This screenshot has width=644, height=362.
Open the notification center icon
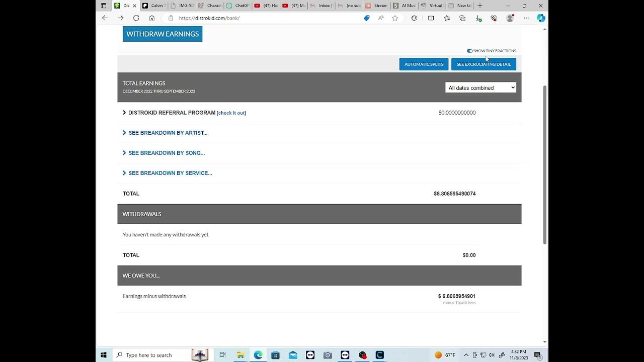pos(538,355)
